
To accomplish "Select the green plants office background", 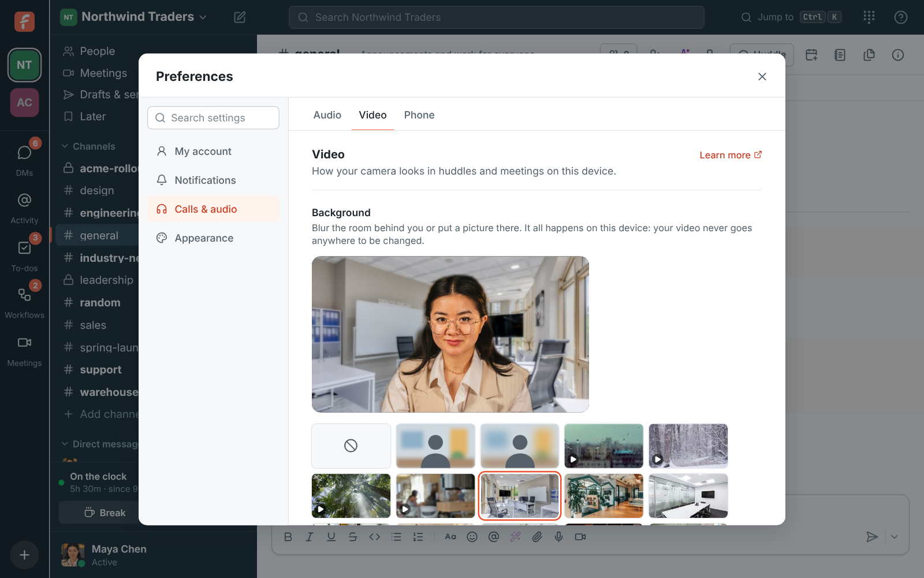I will tap(604, 496).
